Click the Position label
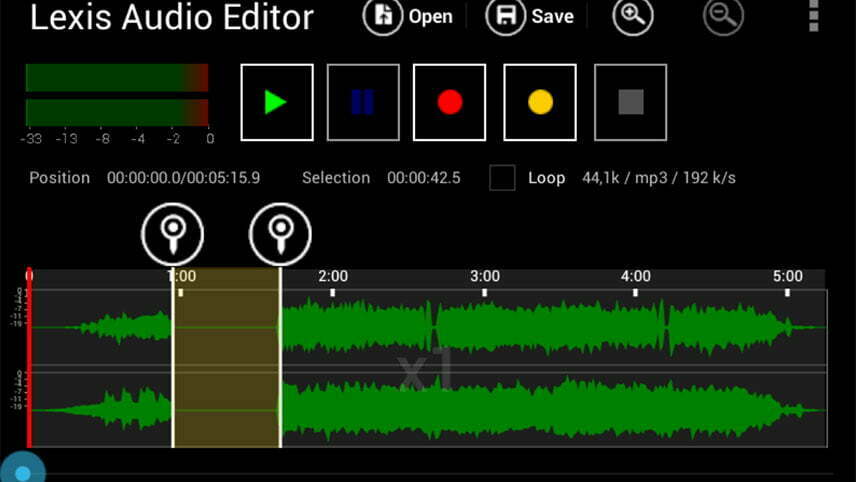Screen dimensions: 856x482 click(x=60, y=178)
